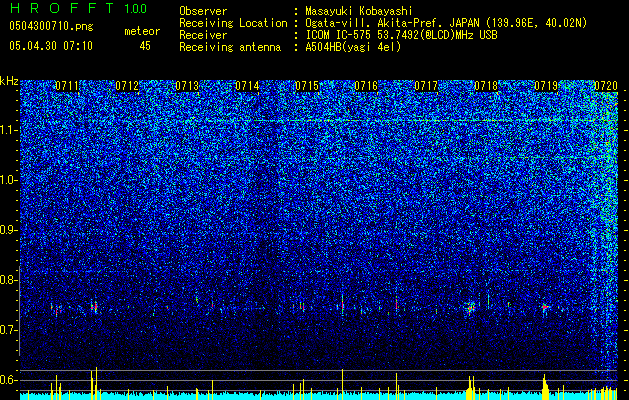Click the receiver text ICOM IC-575
Viewport: 629px width, 400px height.
(x=340, y=35)
